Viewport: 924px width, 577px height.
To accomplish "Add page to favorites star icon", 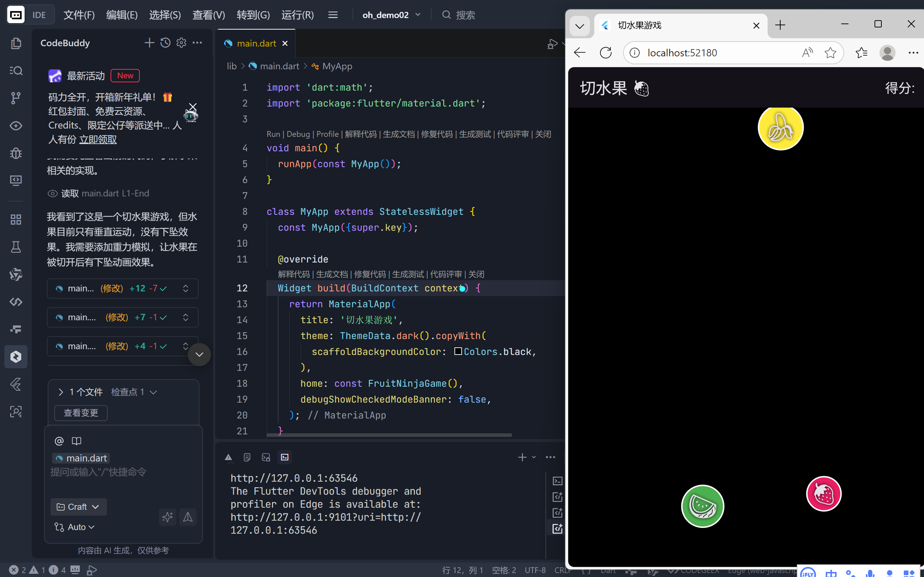I will (x=830, y=53).
